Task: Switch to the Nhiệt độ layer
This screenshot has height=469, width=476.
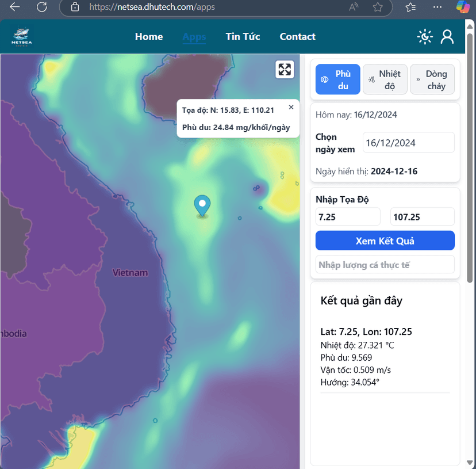Action: 385,79
